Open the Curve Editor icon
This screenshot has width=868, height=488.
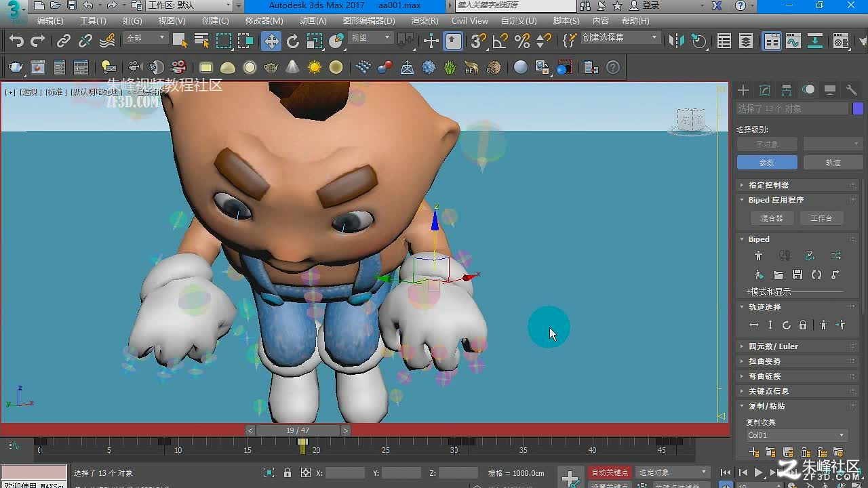793,41
